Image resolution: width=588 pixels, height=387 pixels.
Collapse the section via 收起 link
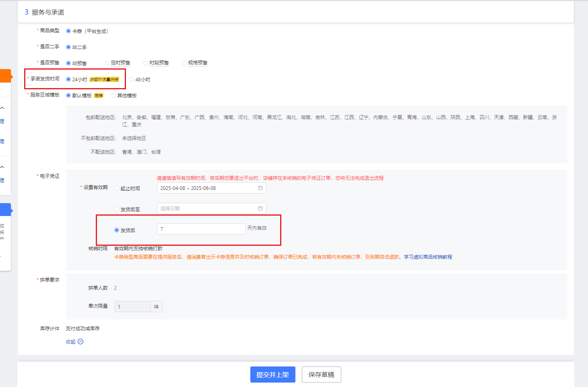[71, 342]
